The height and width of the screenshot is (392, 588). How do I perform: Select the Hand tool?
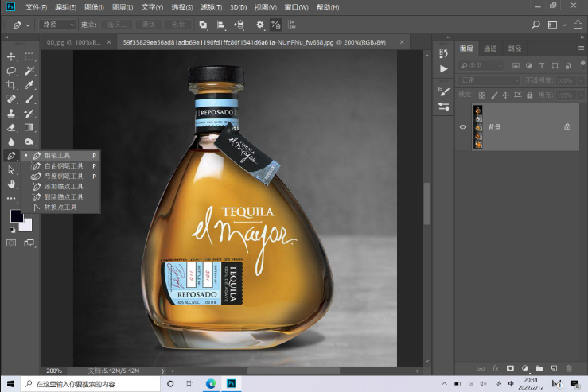11,184
